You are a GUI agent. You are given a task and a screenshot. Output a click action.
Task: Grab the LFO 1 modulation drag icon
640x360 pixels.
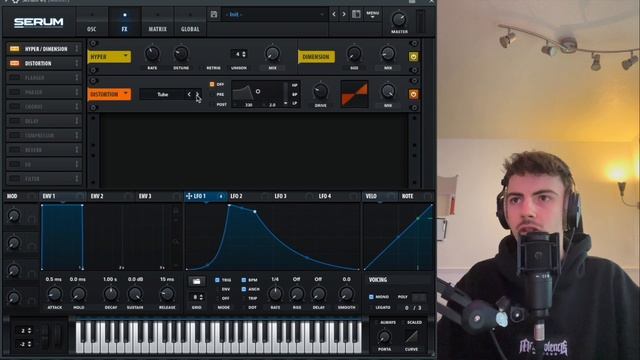click(x=189, y=196)
